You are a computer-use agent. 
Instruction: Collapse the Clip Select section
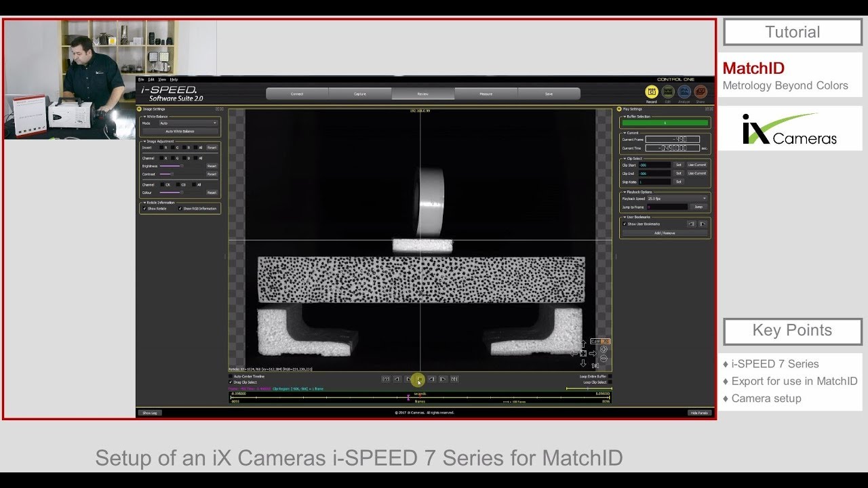pos(625,159)
